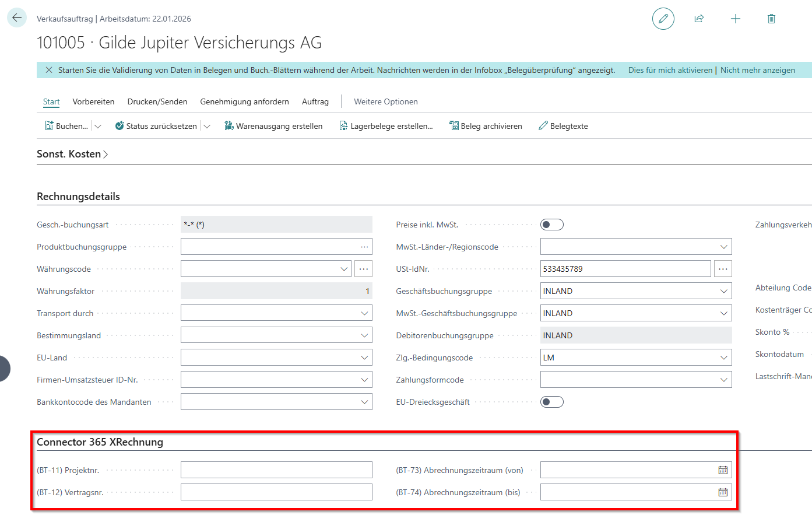Open the MwSt.-Geschäftsbuchungsgruppe dropdown
The height and width of the screenshot is (522, 812).
pos(724,313)
